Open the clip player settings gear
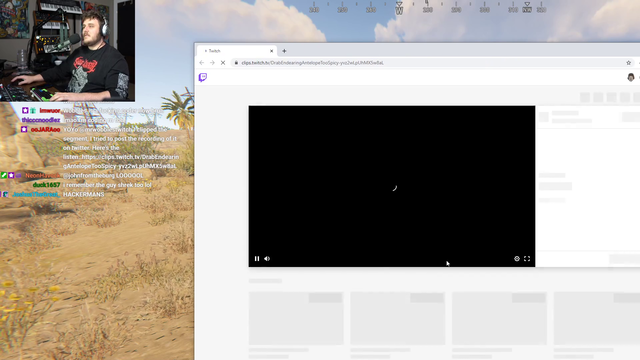The height and width of the screenshot is (360, 640). pos(517,258)
